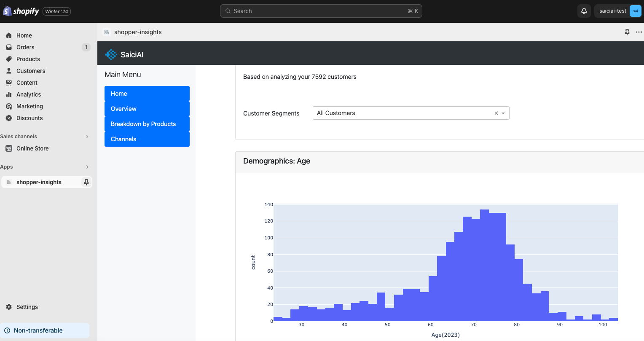Click the Non-transferable banner

coord(45,330)
